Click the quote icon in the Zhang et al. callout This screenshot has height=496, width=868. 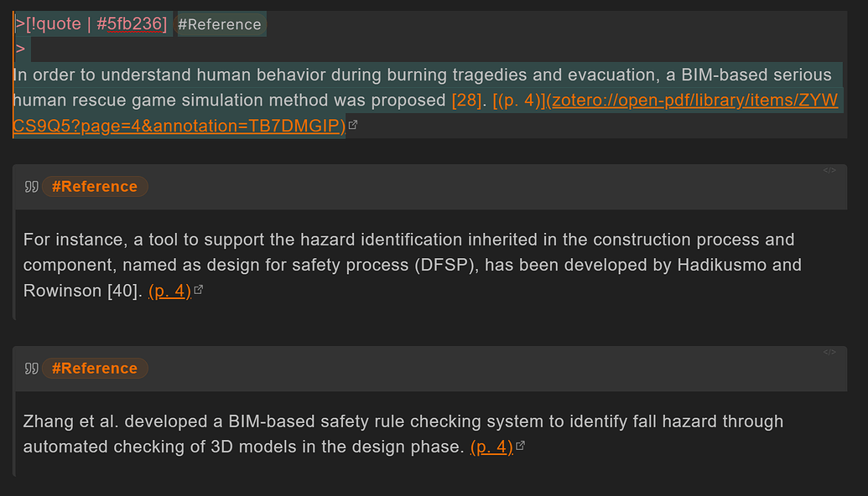click(x=31, y=369)
